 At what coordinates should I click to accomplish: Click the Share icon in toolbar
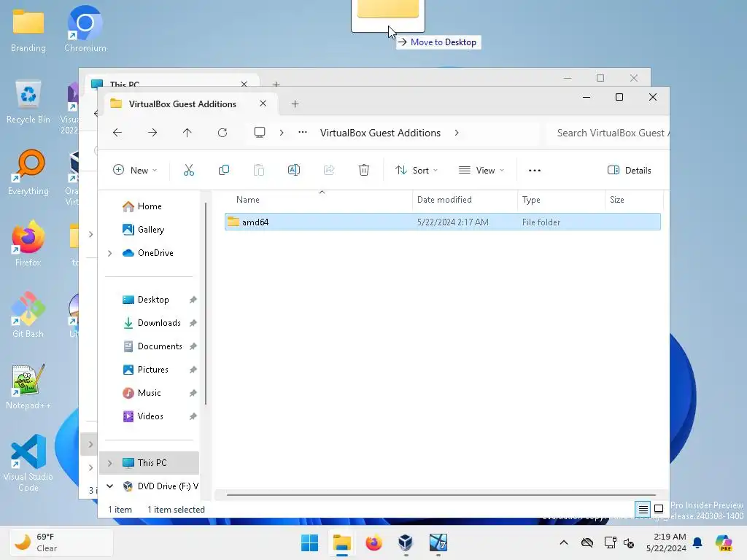(329, 170)
